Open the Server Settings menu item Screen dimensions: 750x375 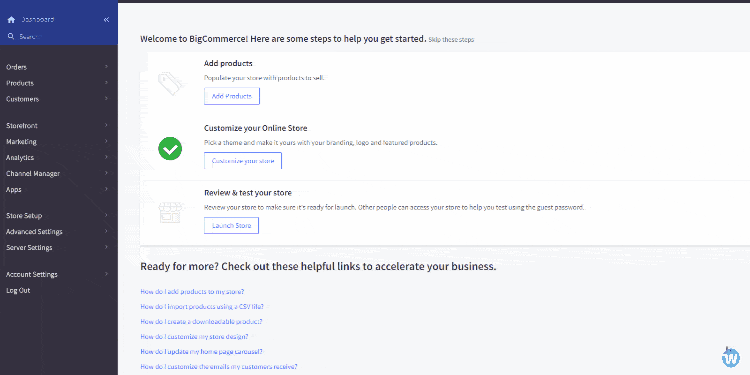pyautogui.click(x=29, y=248)
